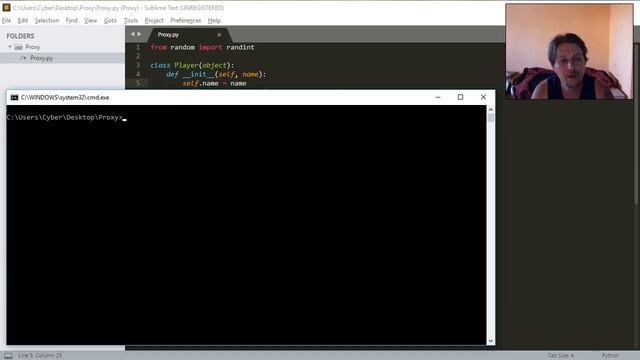The height and width of the screenshot is (360, 640).
Task: Click cmd scrollbar down arrow
Action: 491,341
